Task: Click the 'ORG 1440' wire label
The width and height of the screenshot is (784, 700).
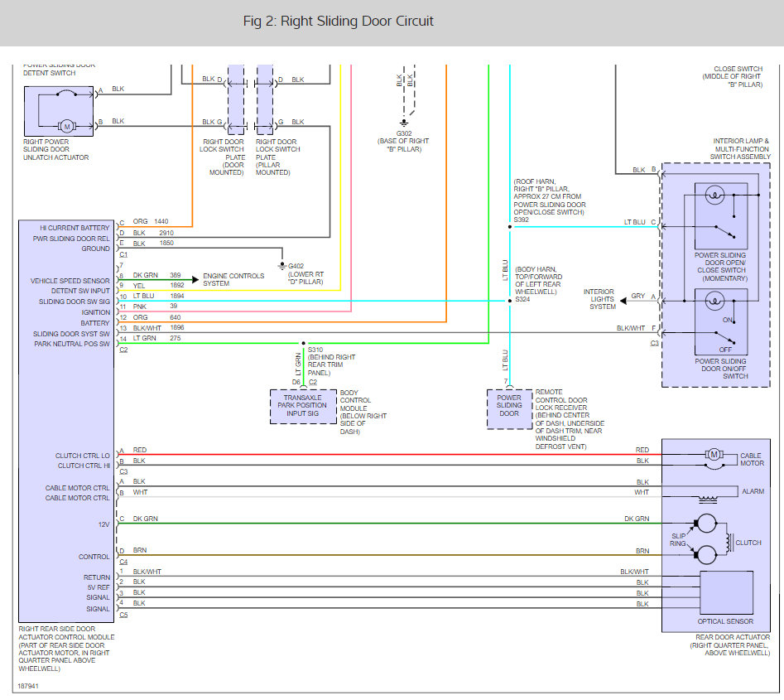Action: [x=151, y=221]
